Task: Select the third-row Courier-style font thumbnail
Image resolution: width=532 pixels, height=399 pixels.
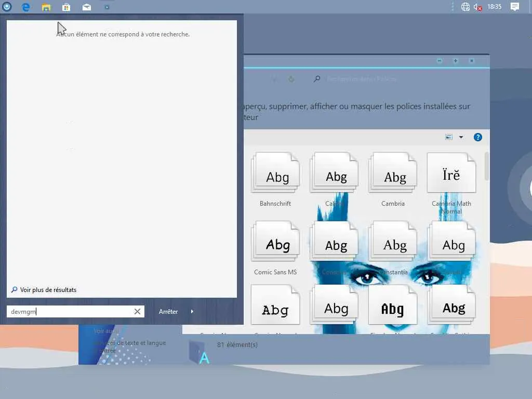Action: point(275,305)
